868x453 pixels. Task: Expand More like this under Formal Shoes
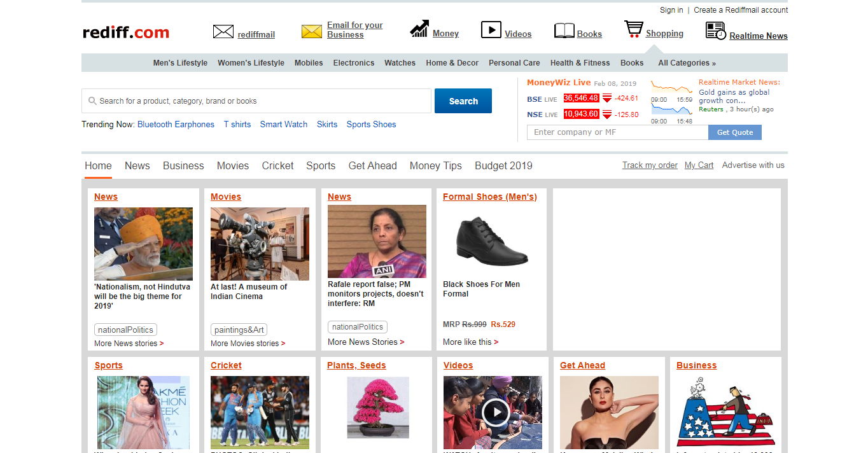(470, 342)
